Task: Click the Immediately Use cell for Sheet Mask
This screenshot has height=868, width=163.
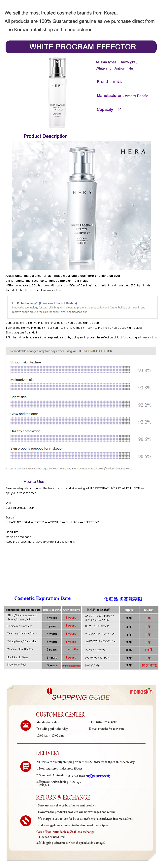Action: (x=71, y=666)
